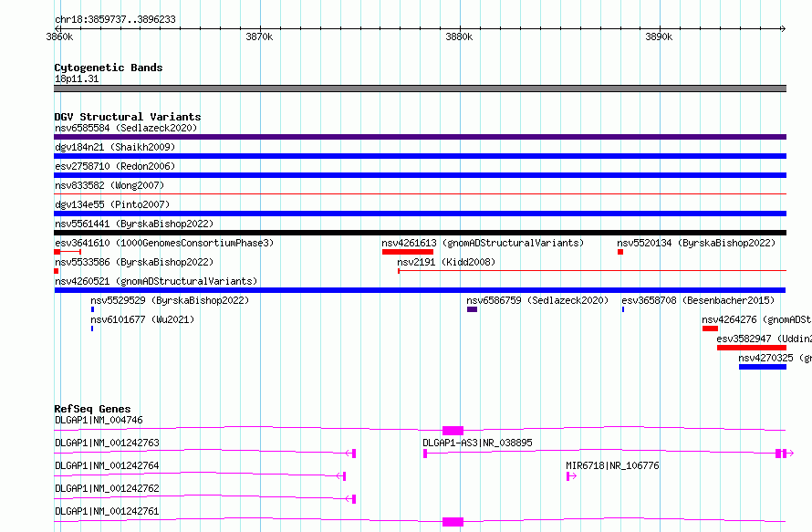This screenshot has height=532, width=812.
Task: Click nsv4260521 (gnomADStructuralVariants) label
Action: point(156,281)
